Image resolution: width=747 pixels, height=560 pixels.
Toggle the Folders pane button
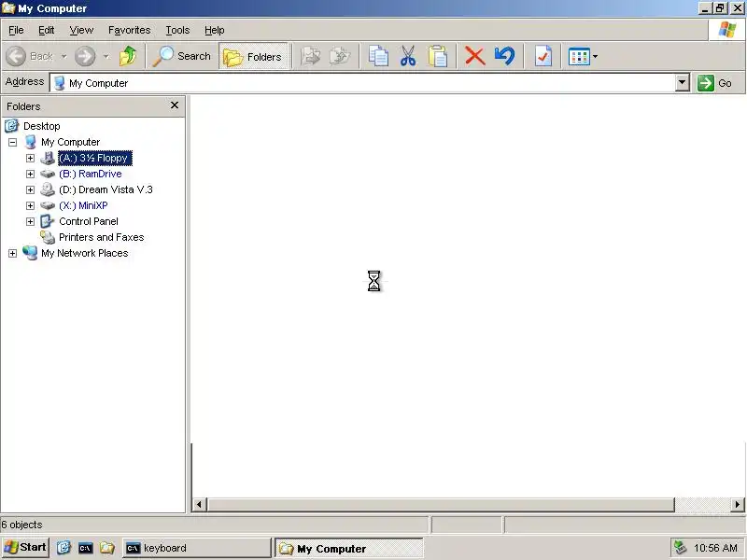click(253, 57)
